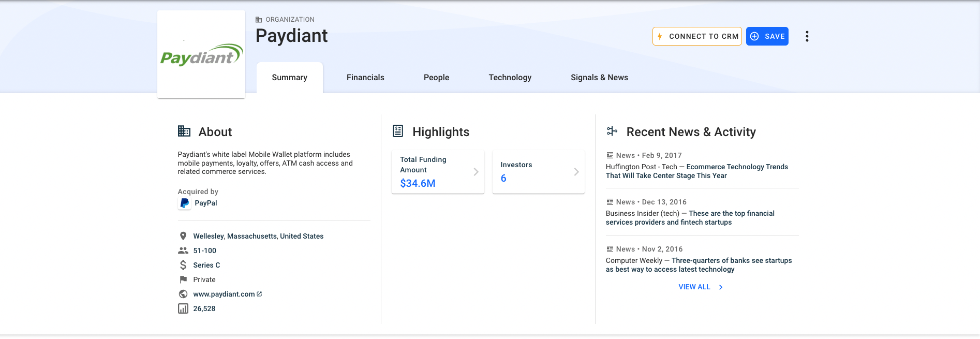Click the About section building icon
980x339 pixels.
(184, 131)
